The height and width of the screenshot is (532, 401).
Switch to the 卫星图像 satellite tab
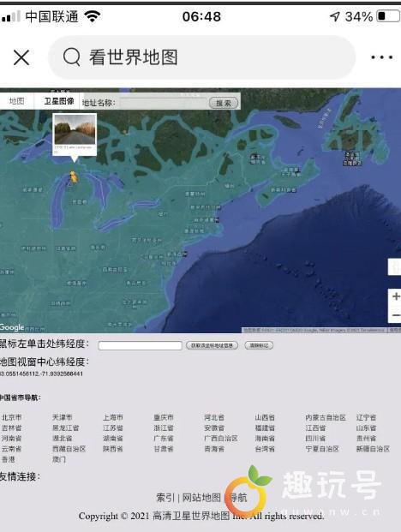[58, 101]
